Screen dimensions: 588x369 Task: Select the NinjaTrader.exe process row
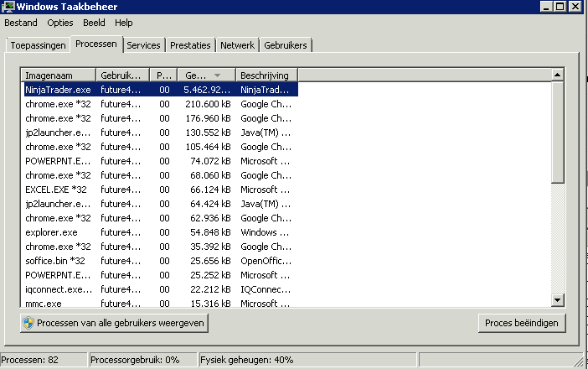click(x=161, y=90)
